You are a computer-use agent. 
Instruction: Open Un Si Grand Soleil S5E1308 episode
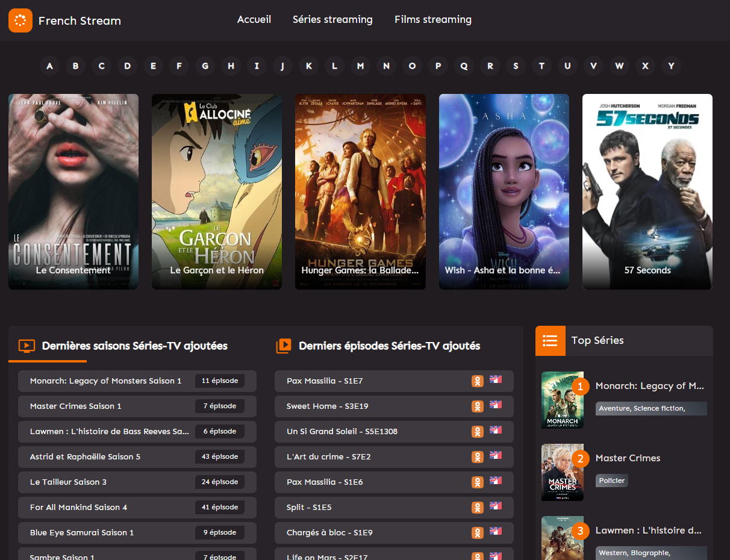pos(394,432)
